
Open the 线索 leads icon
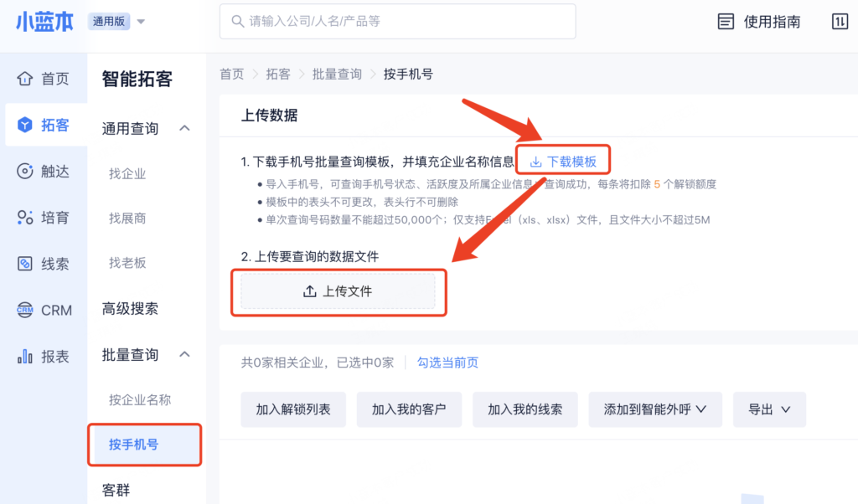click(25, 264)
